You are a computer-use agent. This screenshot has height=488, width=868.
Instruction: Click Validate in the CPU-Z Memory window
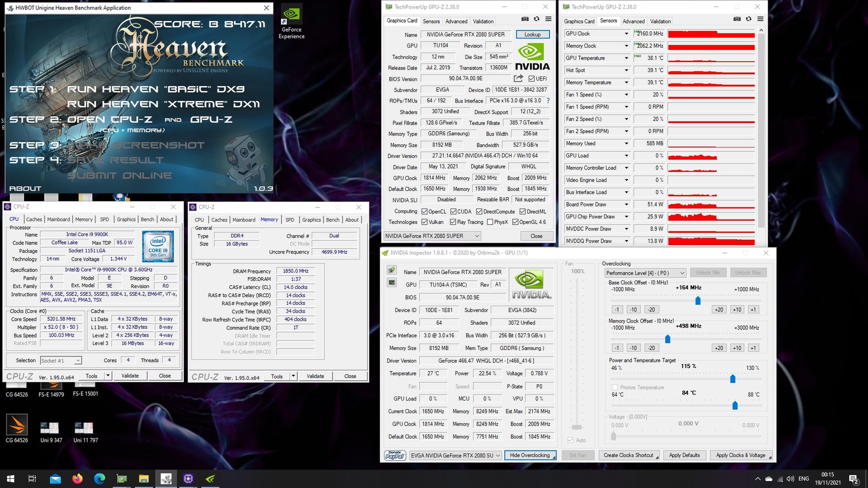[x=315, y=376]
